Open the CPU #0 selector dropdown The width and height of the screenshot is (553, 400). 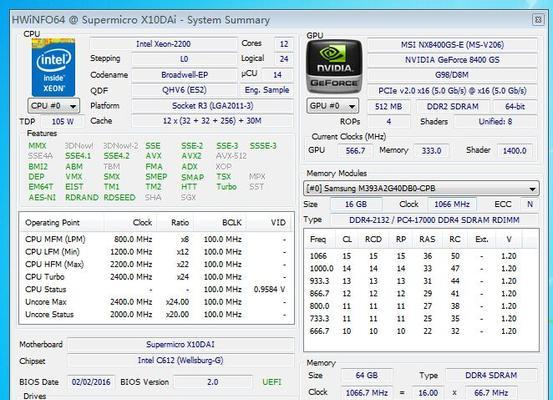pyautogui.click(x=54, y=105)
